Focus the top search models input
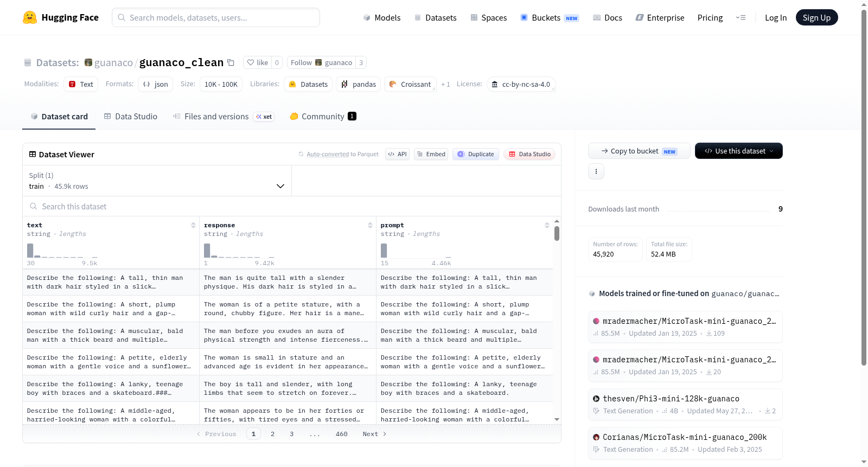Image resolution: width=868 pixels, height=467 pixels. pyautogui.click(x=216, y=17)
